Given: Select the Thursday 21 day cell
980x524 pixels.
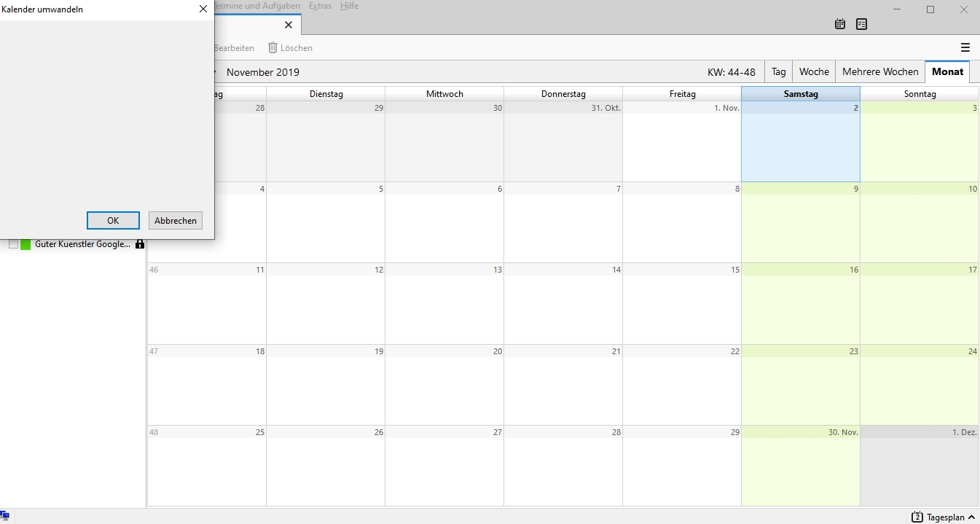Looking at the screenshot, I should pyautogui.click(x=563, y=385).
